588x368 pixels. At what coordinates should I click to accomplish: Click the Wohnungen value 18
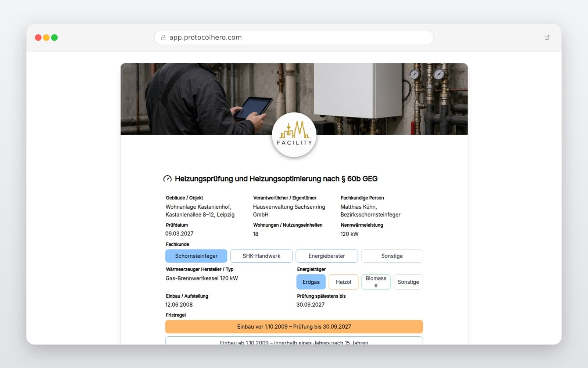(256, 234)
